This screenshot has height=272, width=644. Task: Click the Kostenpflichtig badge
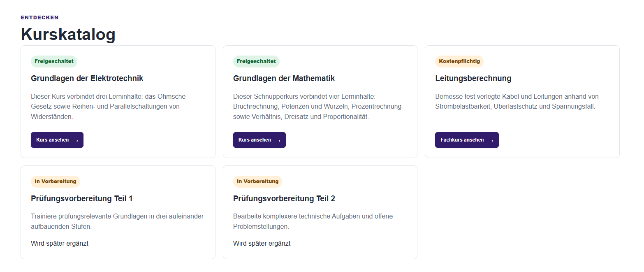pyautogui.click(x=459, y=61)
